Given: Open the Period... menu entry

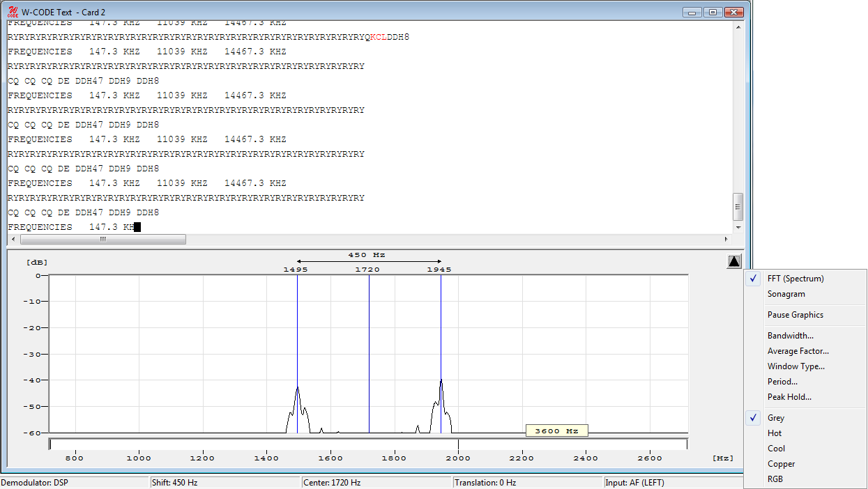Looking at the screenshot, I should click(782, 382).
